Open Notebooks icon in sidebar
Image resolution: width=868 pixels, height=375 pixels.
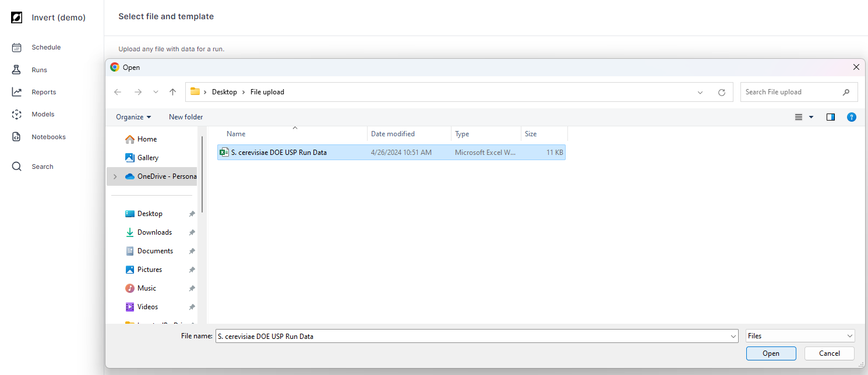click(17, 137)
